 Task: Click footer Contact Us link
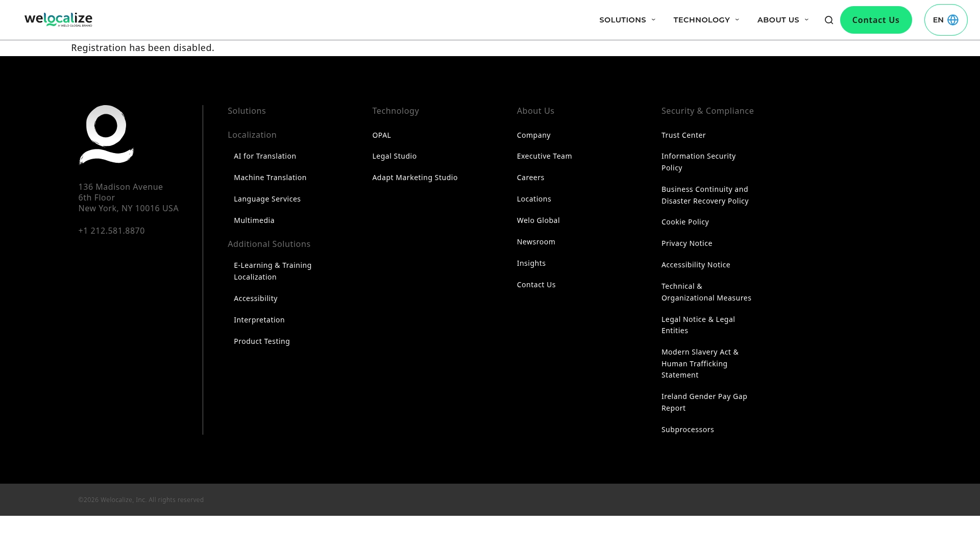(536, 285)
